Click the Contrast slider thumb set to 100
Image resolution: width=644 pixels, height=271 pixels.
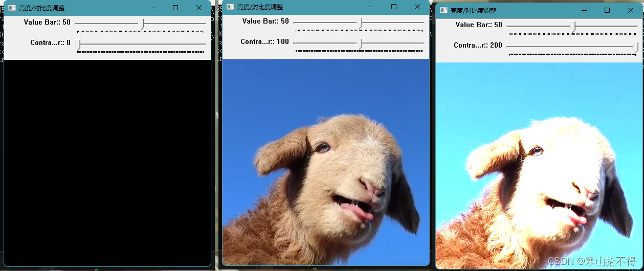[x=360, y=43]
